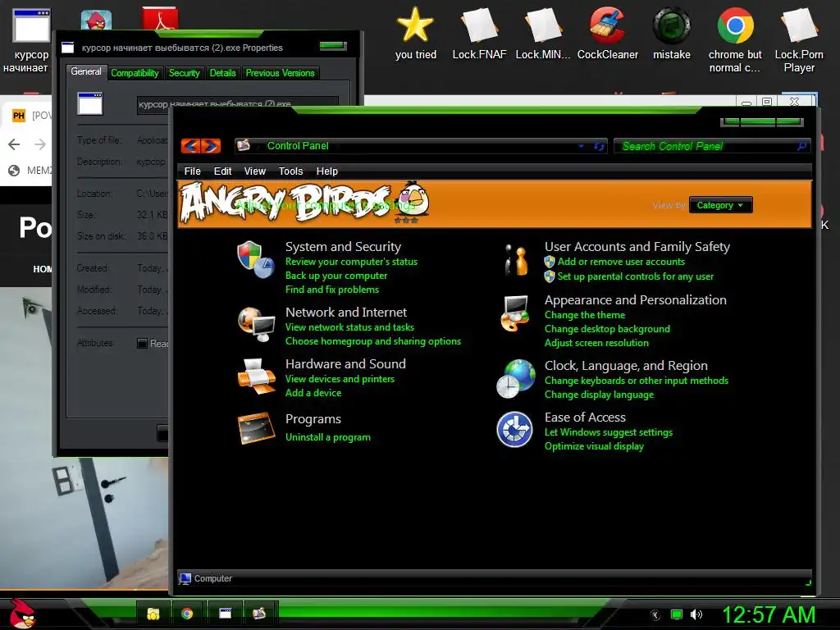Open Hardware and Sound printer icon
This screenshot has width=840, height=630.
pos(256,376)
